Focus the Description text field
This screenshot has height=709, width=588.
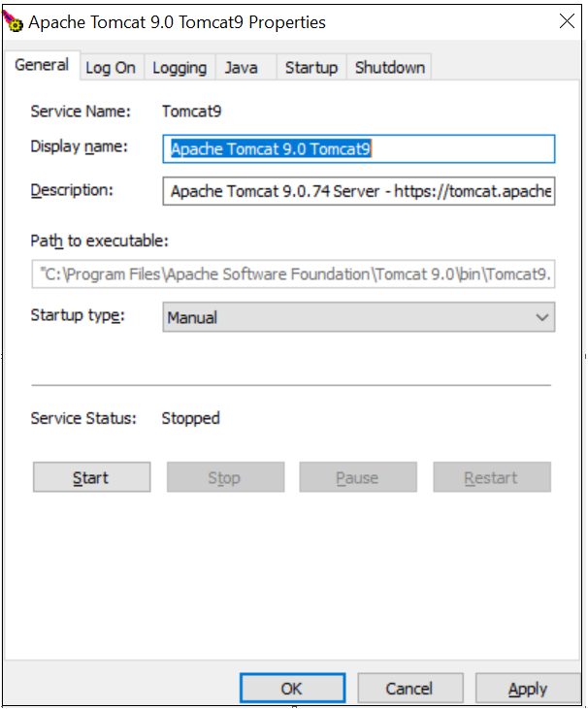pyautogui.click(x=359, y=191)
